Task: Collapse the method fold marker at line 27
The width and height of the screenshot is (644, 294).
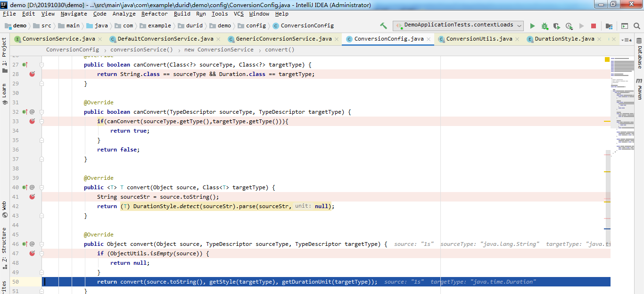Action: [x=41, y=65]
